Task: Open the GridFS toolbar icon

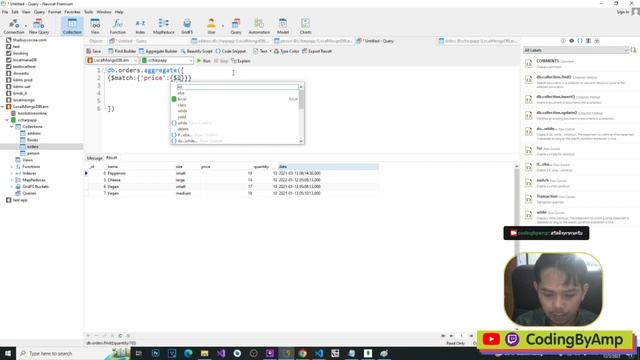Action: 187,26
